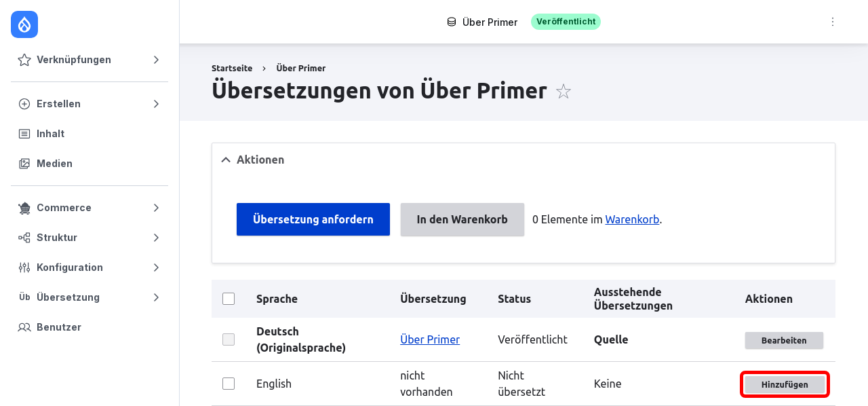This screenshot has height=406, width=868.
Task: Click the database icon beside Über Primer
Action: [x=452, y=22]
